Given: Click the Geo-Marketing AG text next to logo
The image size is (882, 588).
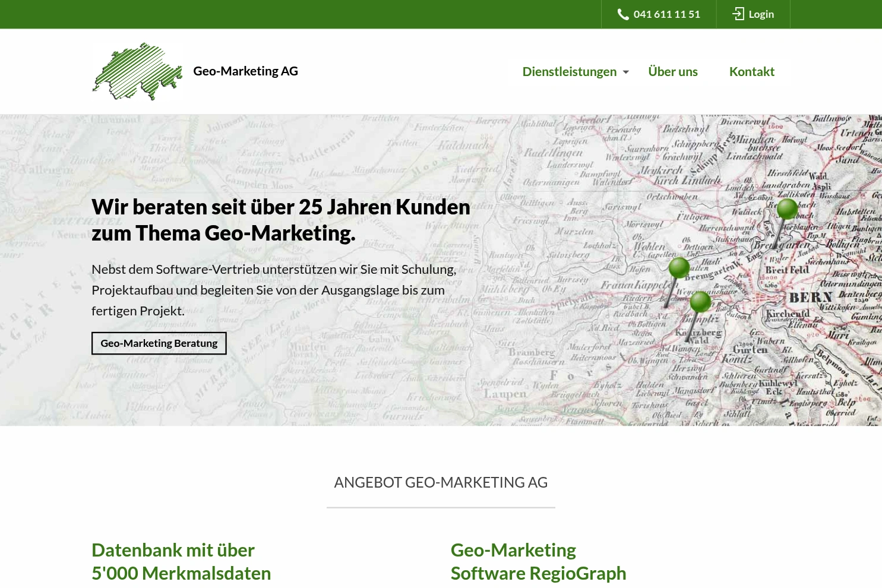Looking at the screenshot, I should coord(245,71).
